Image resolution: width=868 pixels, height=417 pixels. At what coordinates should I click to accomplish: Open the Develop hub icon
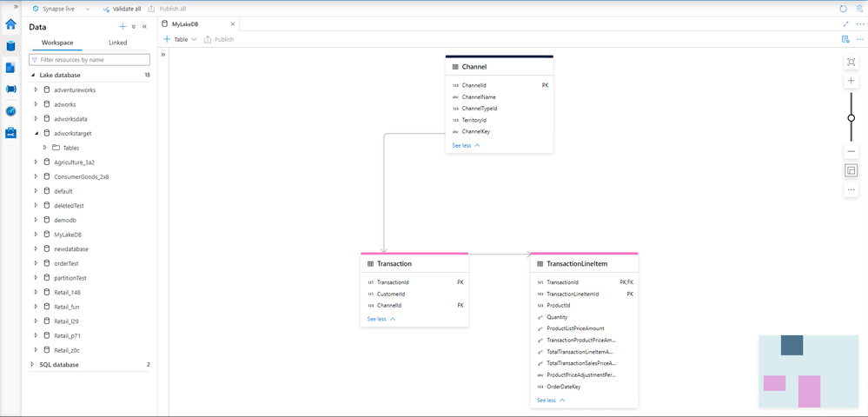10,68
